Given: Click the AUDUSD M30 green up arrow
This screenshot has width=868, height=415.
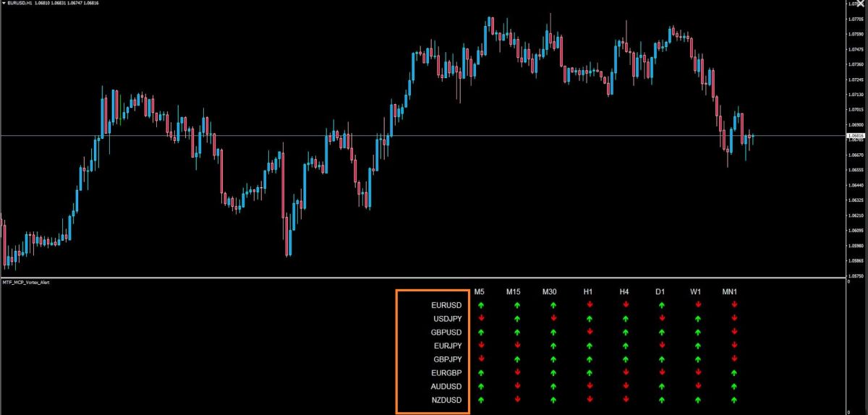Looking at the screenshot, I should coord(553,386).
